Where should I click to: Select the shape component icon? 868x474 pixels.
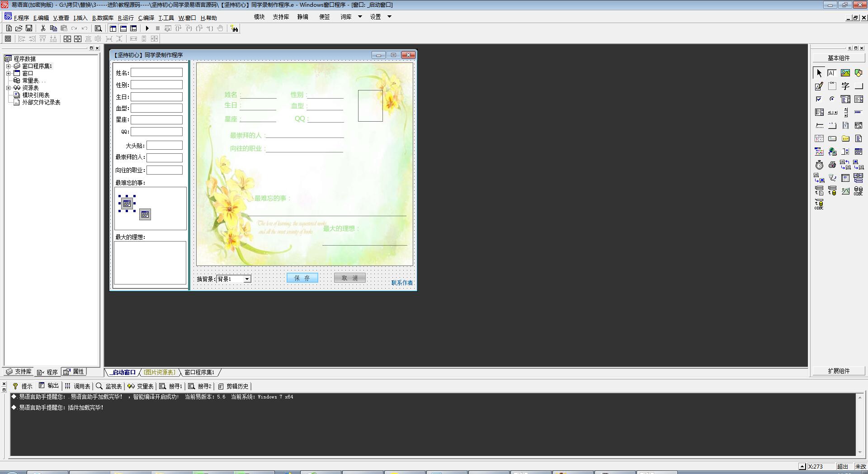[858, 73]
